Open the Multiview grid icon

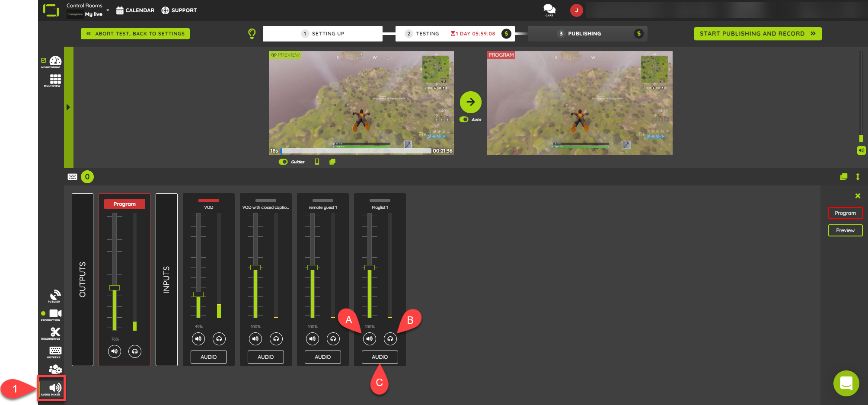[55, 79]
